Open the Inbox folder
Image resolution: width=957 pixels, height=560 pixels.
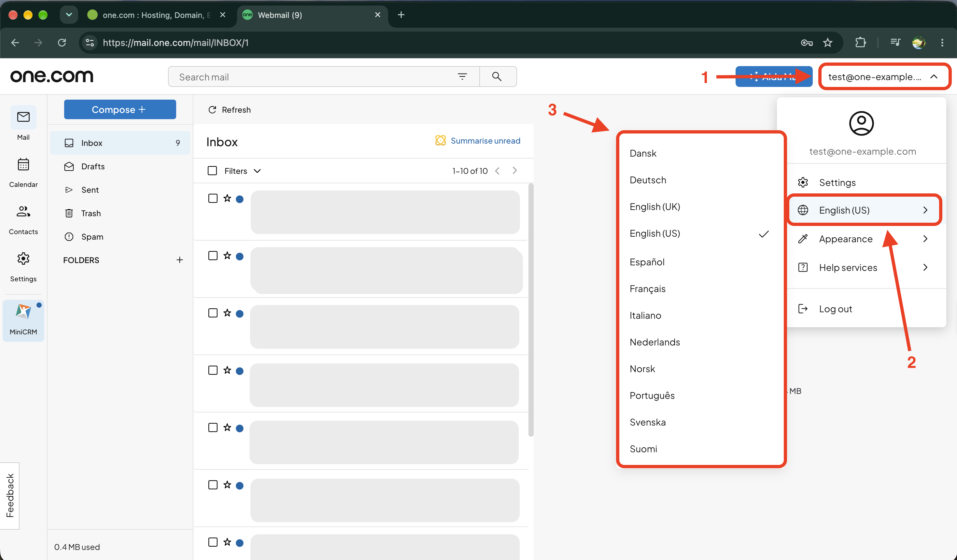[120, 143]
